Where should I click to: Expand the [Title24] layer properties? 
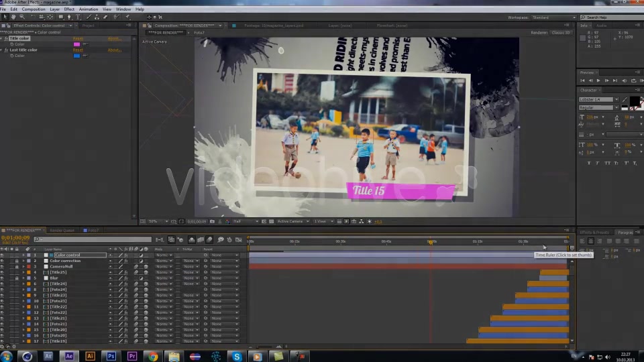(23, 284)
